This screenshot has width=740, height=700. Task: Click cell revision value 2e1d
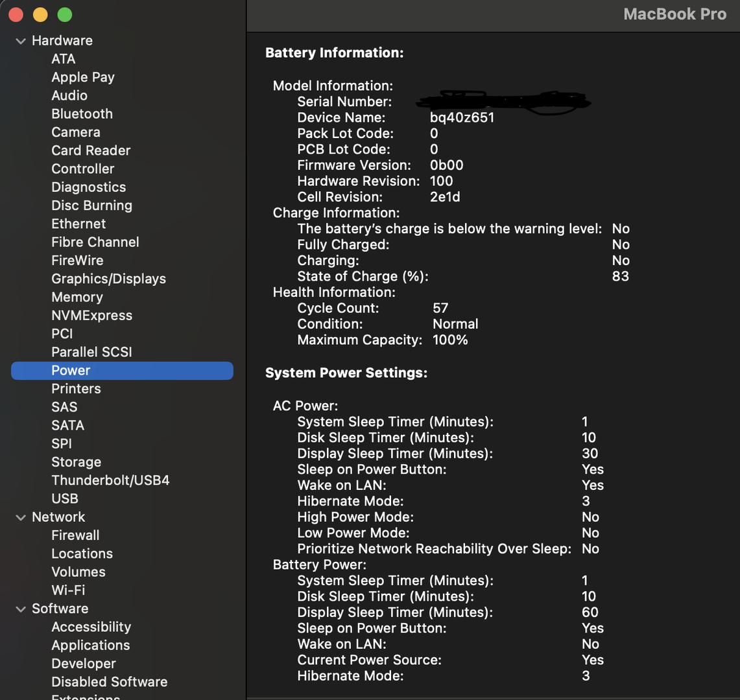[445, 197]
